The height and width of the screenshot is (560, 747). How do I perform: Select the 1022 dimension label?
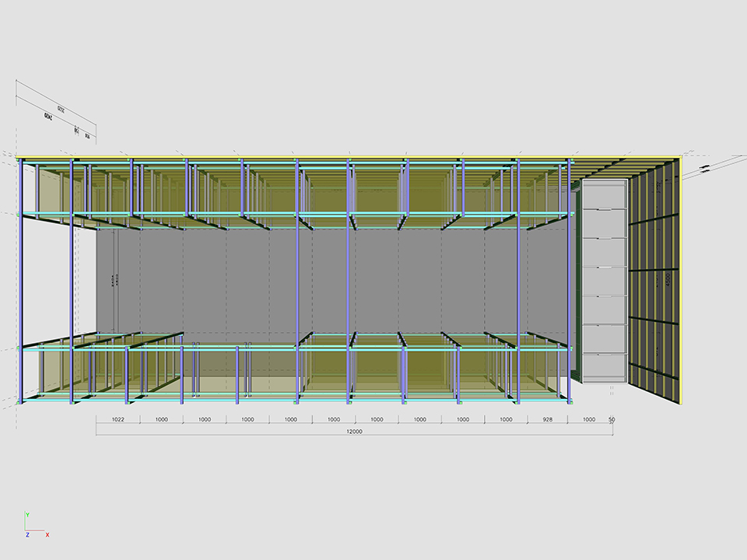(118, 419)
